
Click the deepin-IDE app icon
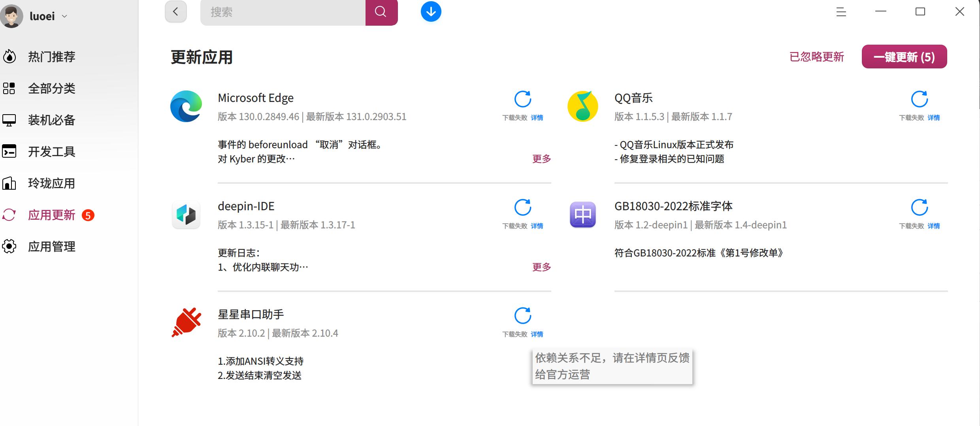tap(186, 215)
